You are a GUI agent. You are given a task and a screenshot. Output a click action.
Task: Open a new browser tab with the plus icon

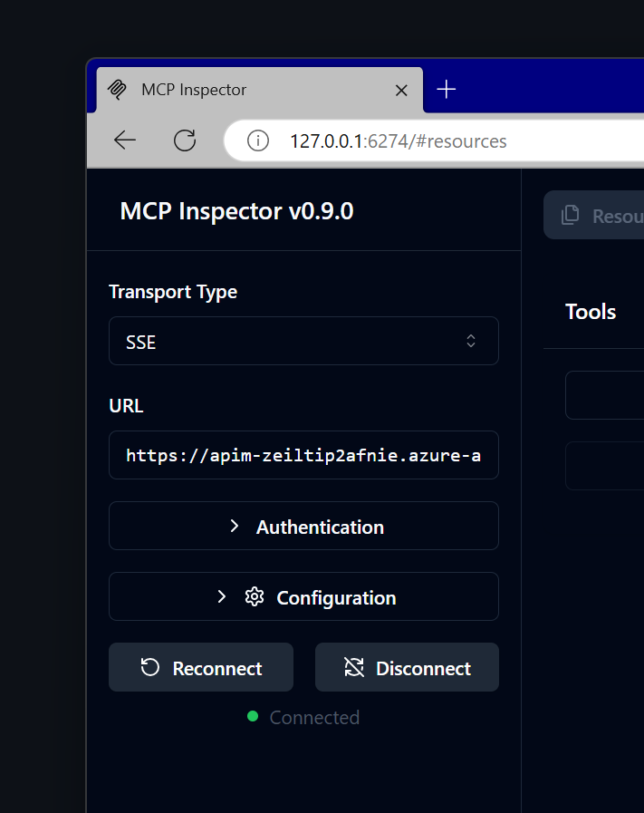(446, 89)
